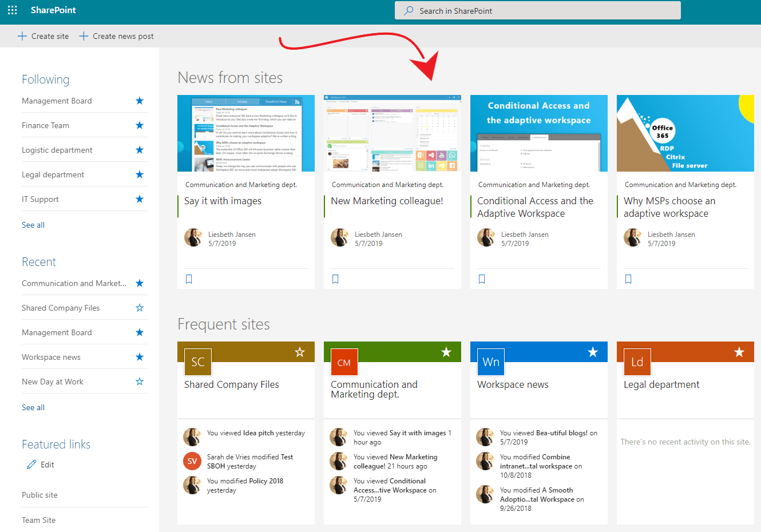Unfollow IT Support using its star
761x532 pixels.
point(140,199)
